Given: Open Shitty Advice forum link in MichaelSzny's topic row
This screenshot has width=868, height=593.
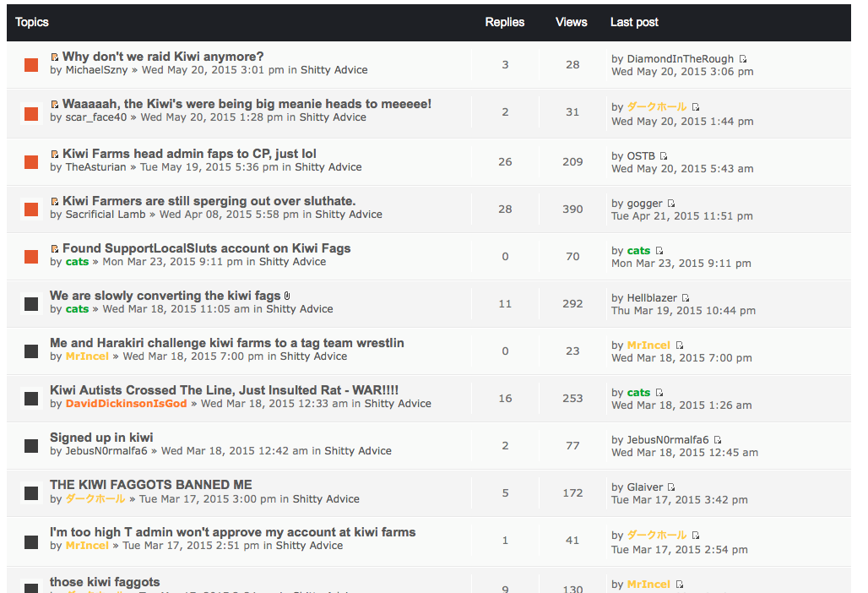Looking at the screenshot, I should [x=334, y=70].
